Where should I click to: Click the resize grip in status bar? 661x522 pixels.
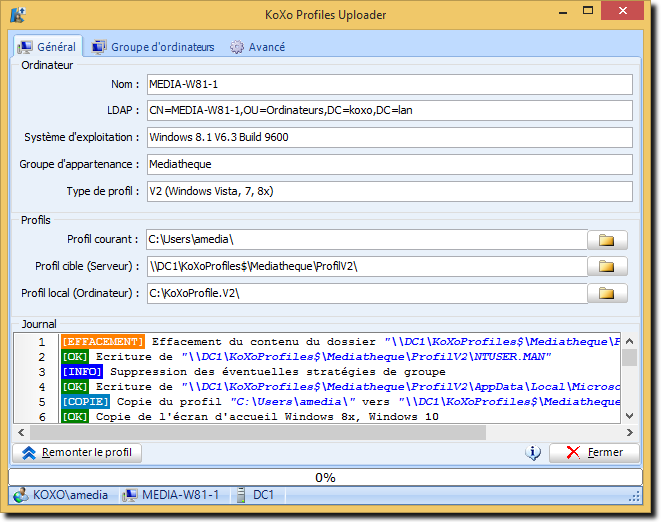(x=634, y=497)
